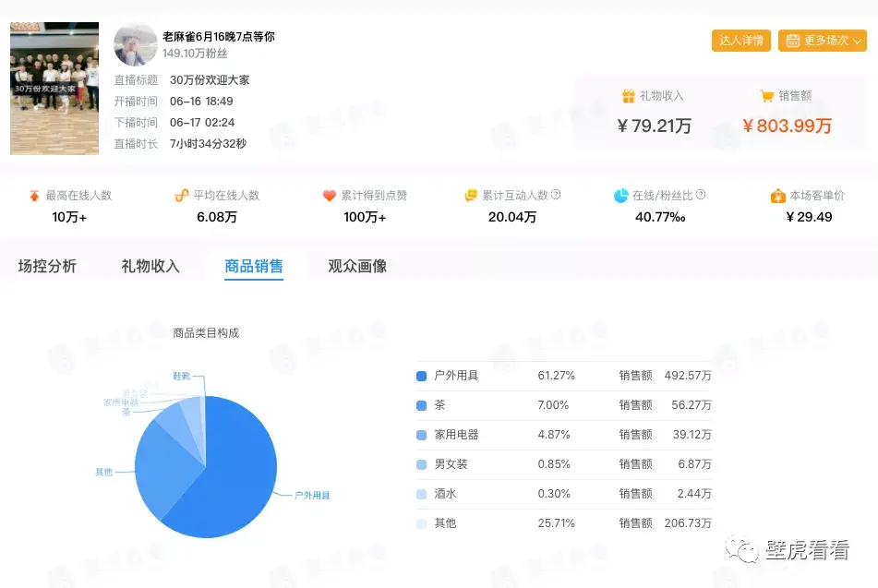The height and width of the screenshot is (588, 878).
Task: Click the 鞋靴 pie chart label
Action: [182, 377]
